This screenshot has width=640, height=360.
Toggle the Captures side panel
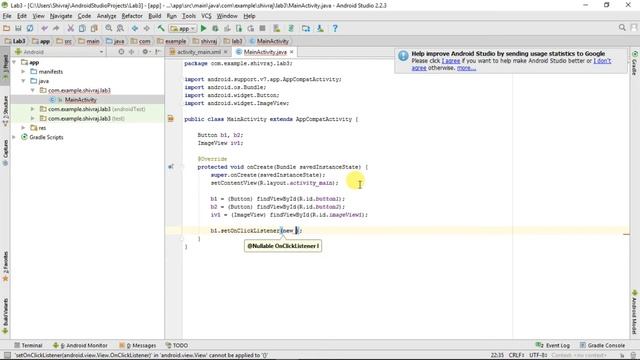click(x=5, y=153)
